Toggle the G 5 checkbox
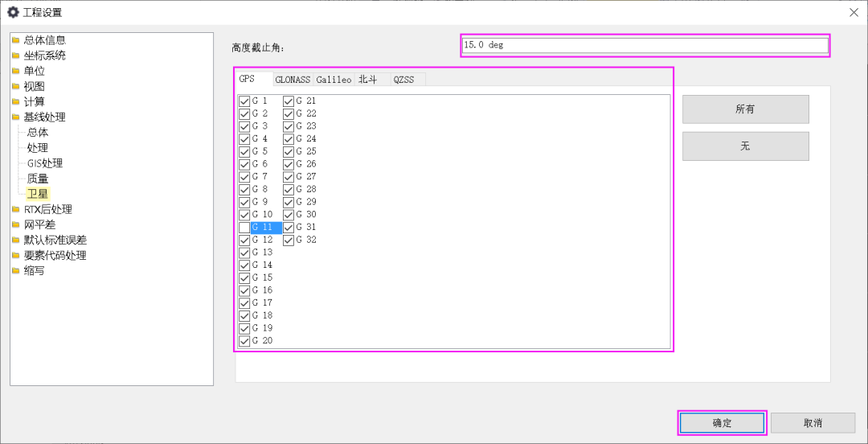Viewport: 868px width, 444px height. (244, 151)
